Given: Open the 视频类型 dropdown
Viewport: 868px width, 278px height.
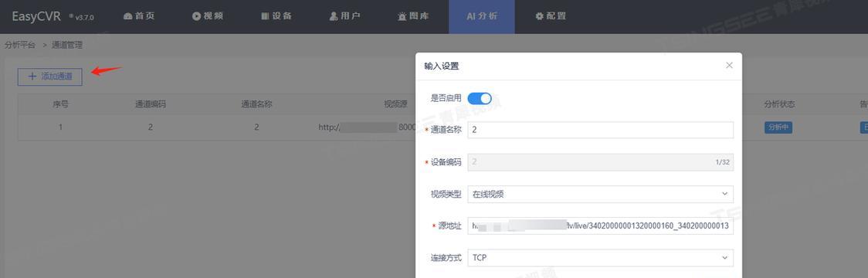Looking at the screenshot, I should click(601, 194).
